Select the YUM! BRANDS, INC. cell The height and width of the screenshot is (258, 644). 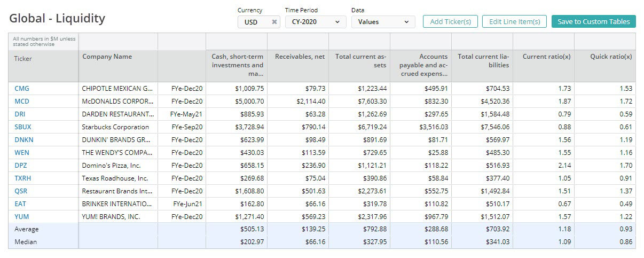pyautogui.click(x=118, y=216)
